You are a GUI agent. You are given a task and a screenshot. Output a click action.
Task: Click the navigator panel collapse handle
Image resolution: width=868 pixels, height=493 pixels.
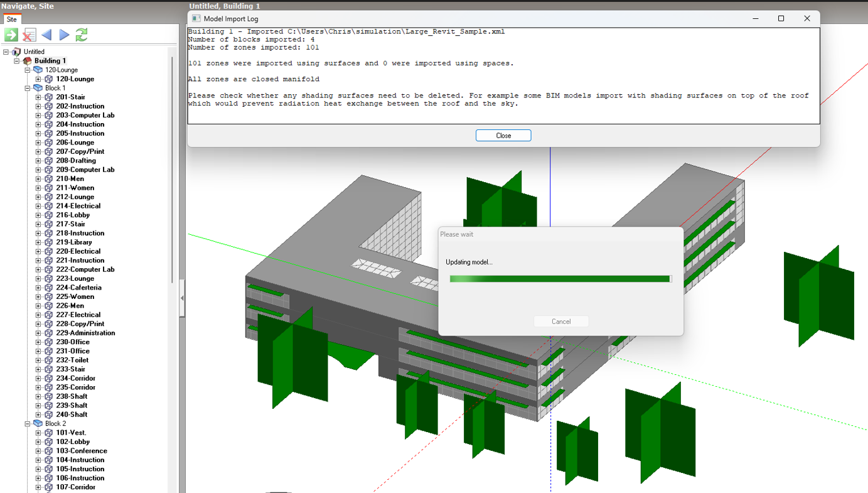pos(182,298)
